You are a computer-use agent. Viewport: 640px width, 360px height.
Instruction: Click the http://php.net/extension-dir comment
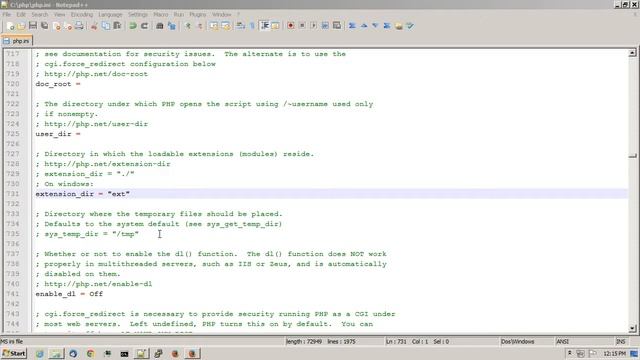103,164
